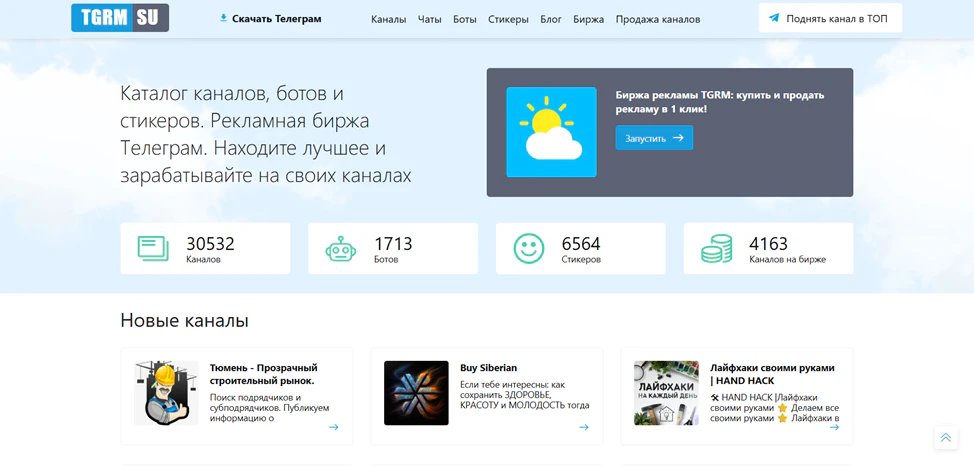Click the robot icon by 1713 Ботов
This screenshot has width=974, height=466.
pyautogui.click(x=340, y=249)
